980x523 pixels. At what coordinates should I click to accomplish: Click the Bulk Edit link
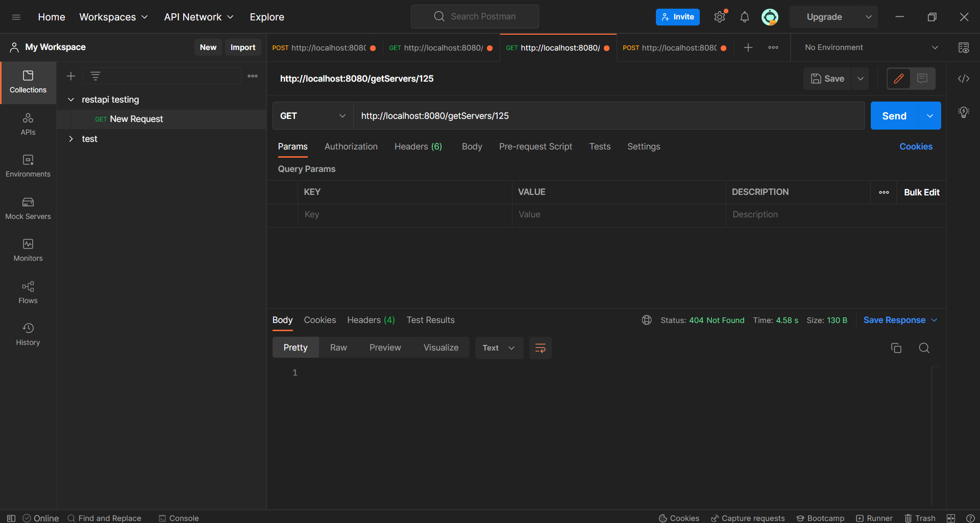(922, 192)
